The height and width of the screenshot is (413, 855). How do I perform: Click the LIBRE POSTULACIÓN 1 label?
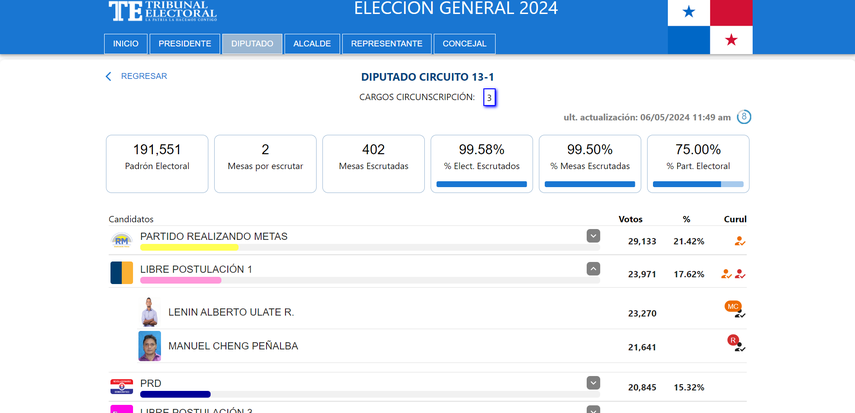coord(196,270)
